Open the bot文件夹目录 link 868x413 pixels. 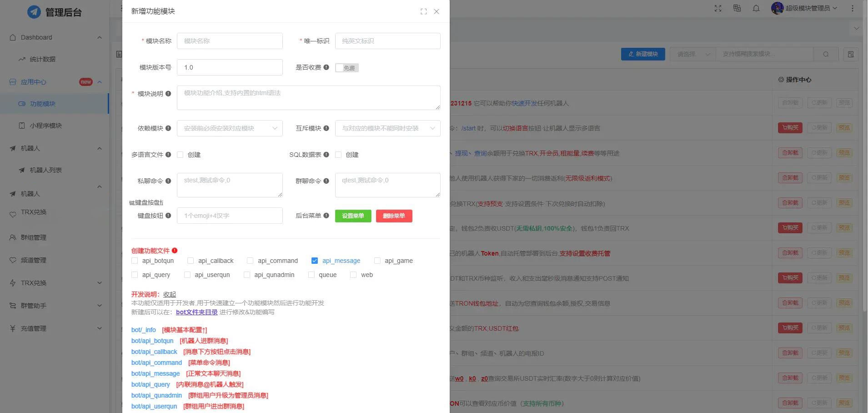point(196,312)
